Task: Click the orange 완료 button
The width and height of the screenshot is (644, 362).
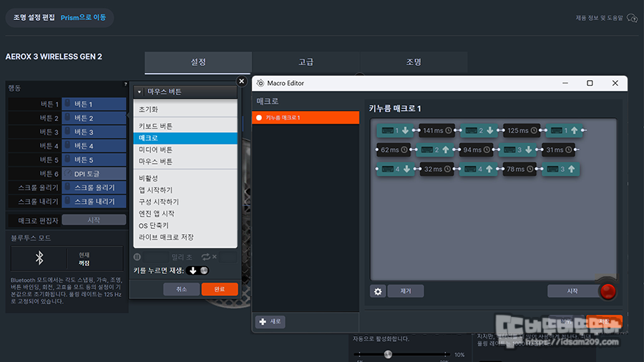Action: (220, 289)
